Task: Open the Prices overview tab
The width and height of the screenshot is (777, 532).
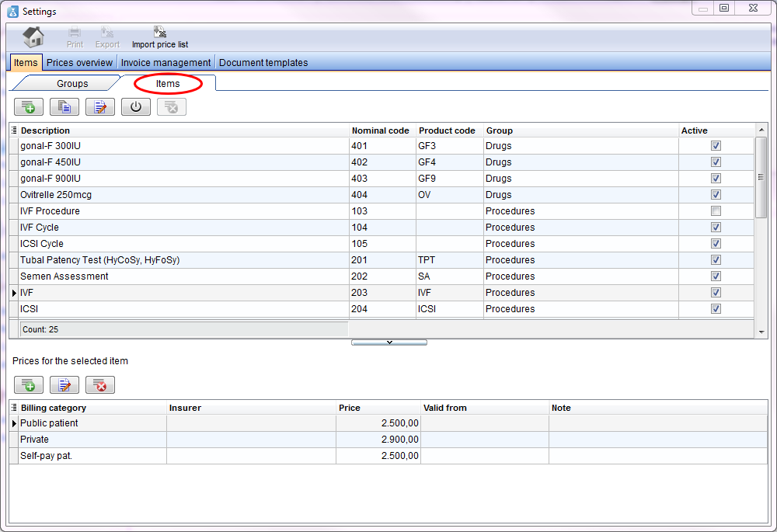Action: (x=79, y=62)
